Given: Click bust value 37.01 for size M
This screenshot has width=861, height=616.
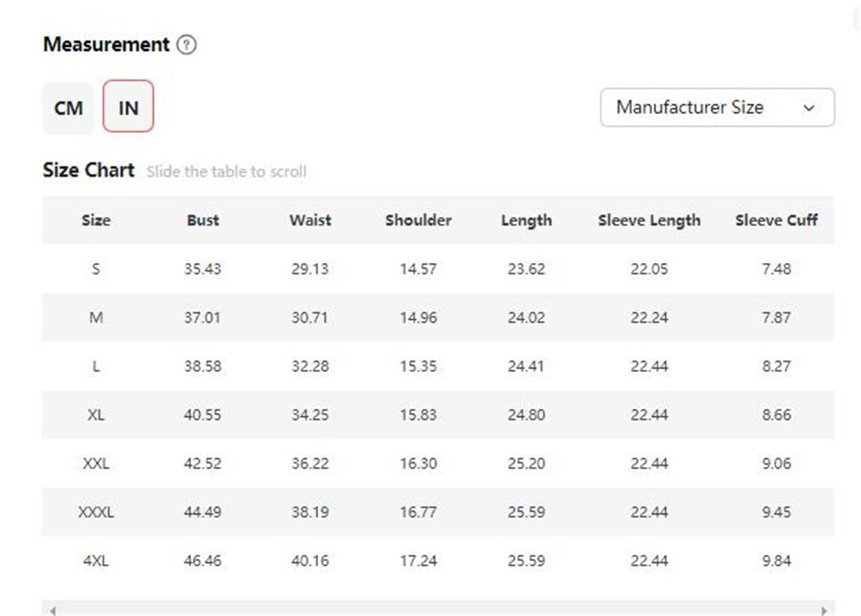Looking at the screenshot, I should pyautogui.click(x=202, y=317).
